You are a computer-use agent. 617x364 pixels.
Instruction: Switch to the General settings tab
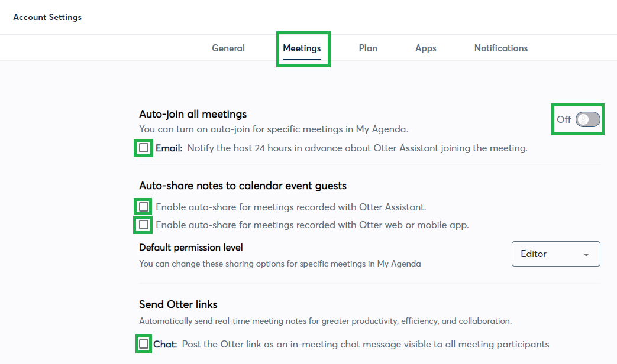point(228,48)
